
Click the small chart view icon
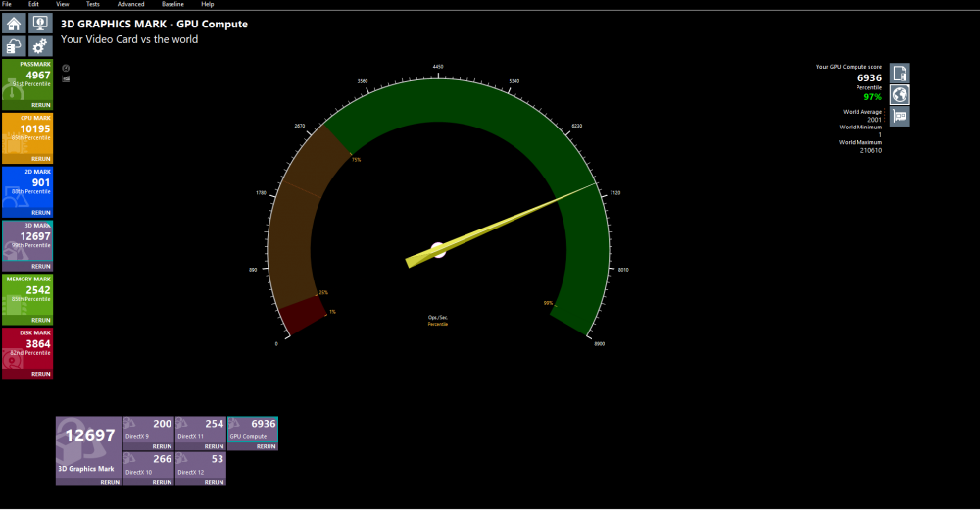click(66, 79)
